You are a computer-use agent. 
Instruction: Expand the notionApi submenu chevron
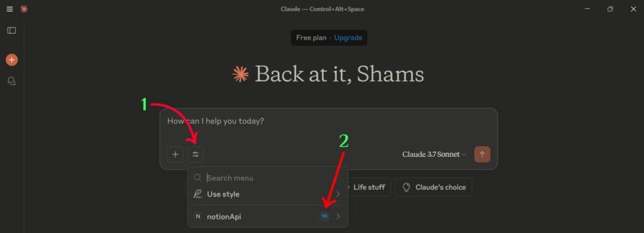pyautogui.click(x=338, y=216)
